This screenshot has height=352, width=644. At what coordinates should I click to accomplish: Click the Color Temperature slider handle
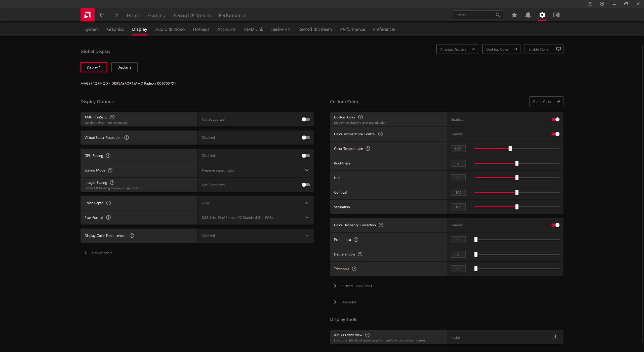510,149
